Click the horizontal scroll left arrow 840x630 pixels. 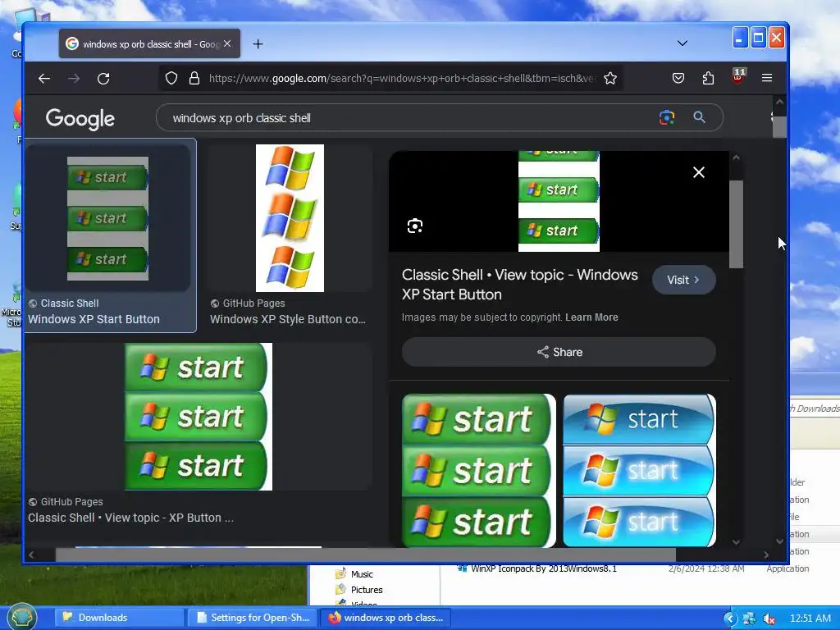tap(31, 555)
